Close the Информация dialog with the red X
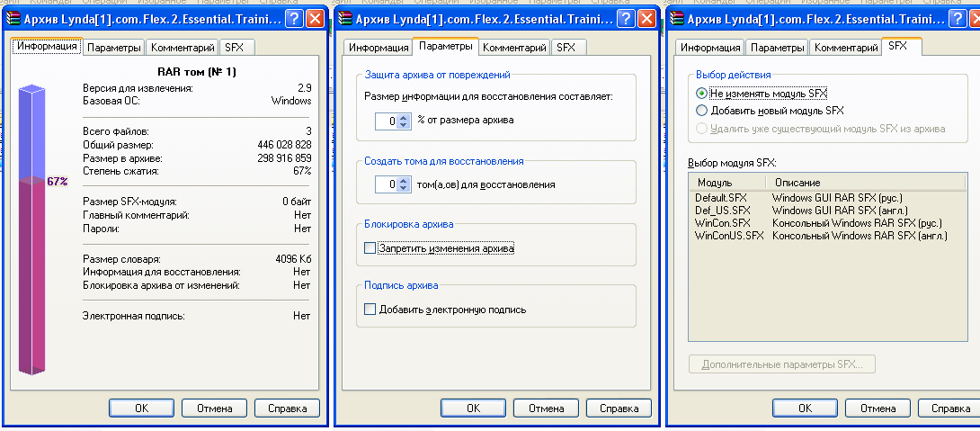The image size is (980, 431). click(x=315, y=19)
